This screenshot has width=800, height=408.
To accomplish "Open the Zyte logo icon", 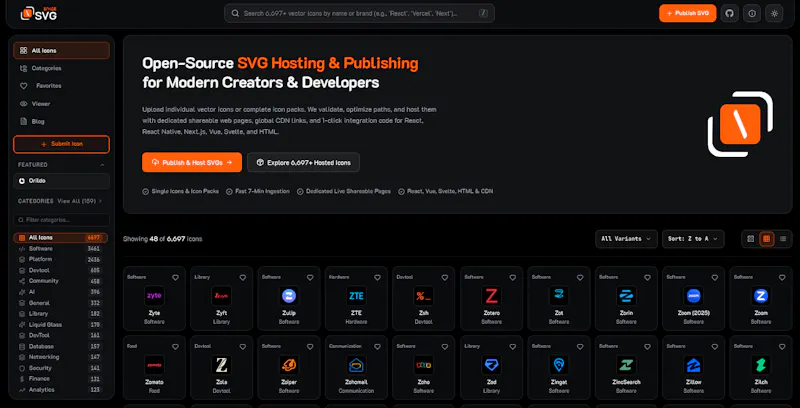I will point(154,296).
